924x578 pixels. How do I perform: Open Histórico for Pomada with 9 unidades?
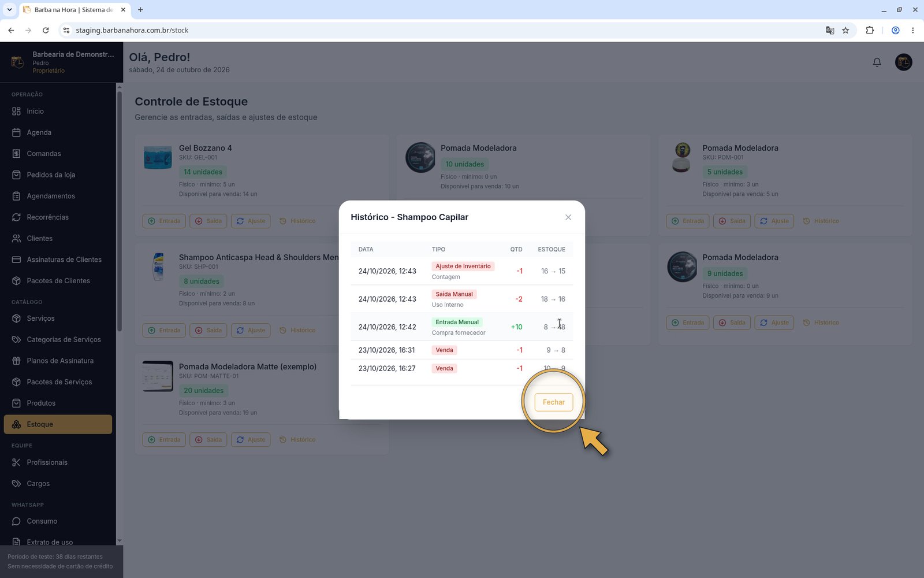[821, 323]
